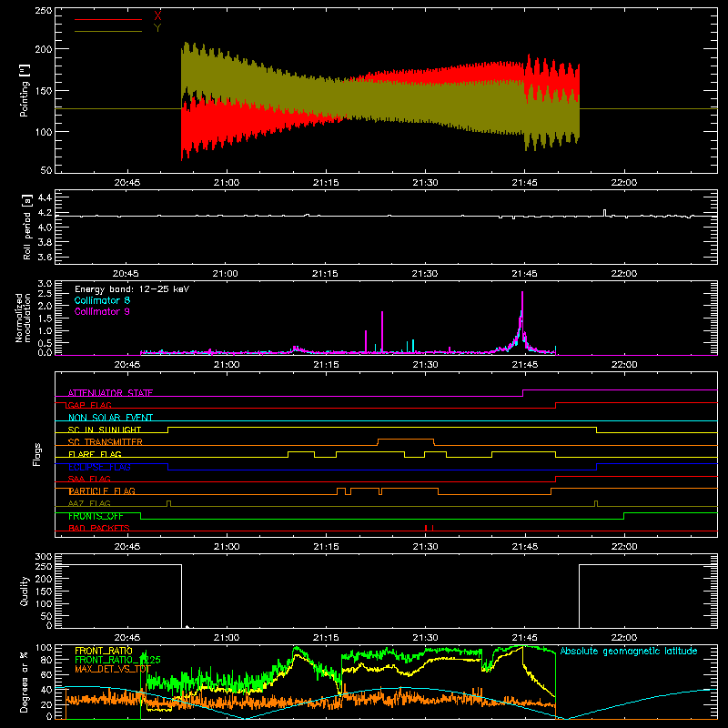728x728 pixels.
Task: Click the olive Y legend label
Action: coord(157,28)
